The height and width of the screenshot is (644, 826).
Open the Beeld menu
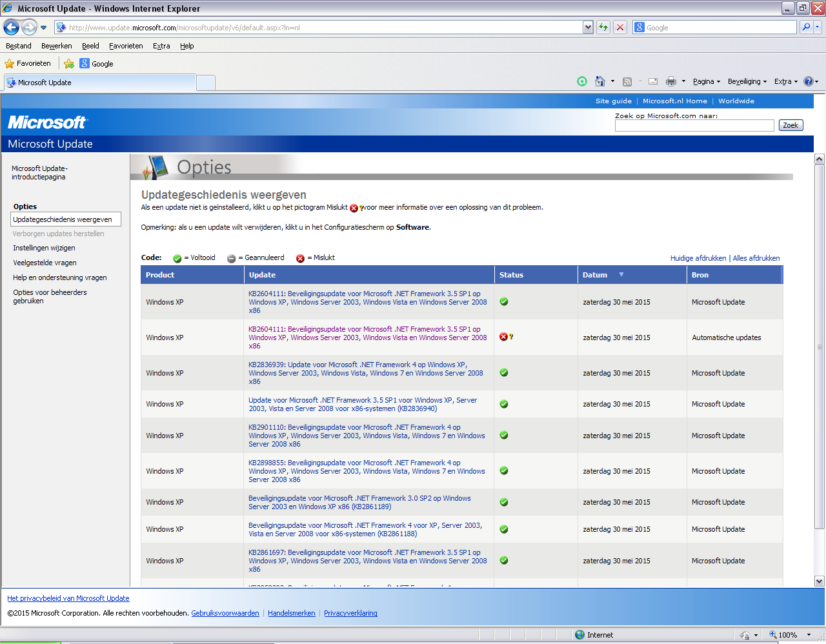click(x=90, y=46)
